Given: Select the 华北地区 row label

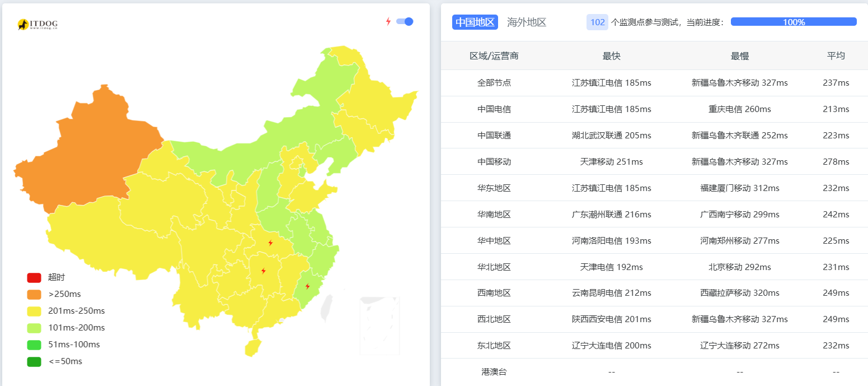Looking at the screenshot, I should pyautogui.click(x=494, y=267).
